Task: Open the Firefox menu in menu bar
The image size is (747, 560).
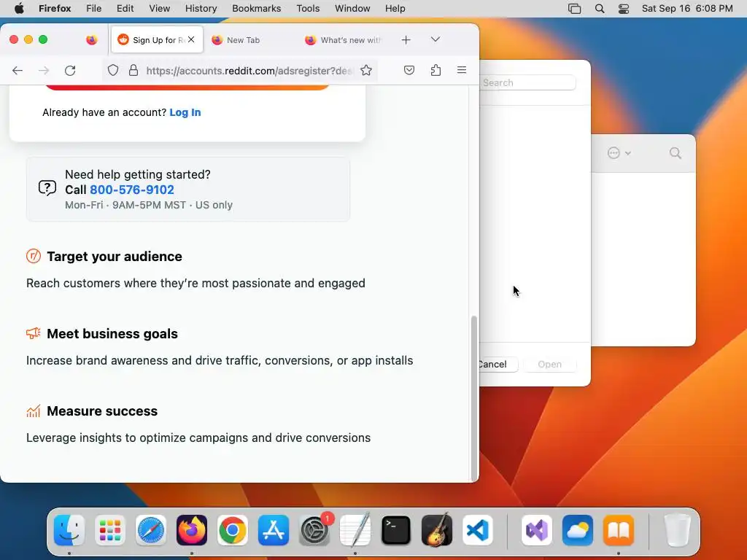Action: pos(55,9)
